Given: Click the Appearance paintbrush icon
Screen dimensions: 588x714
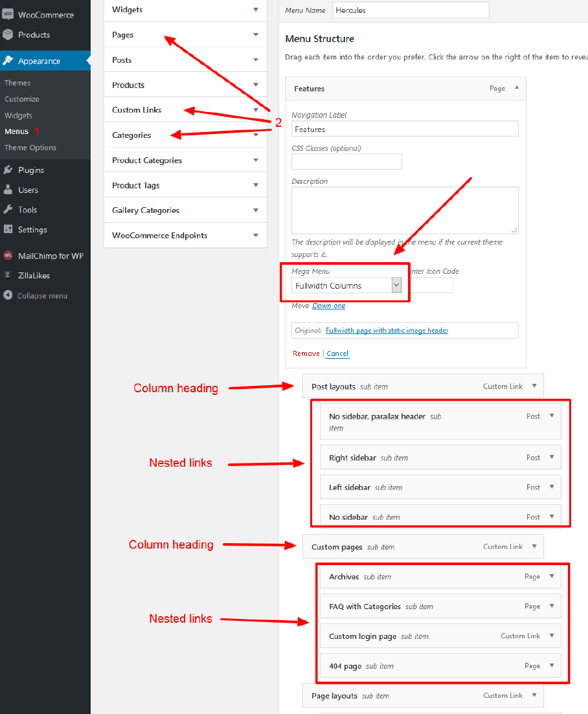Looking at the screenshot, I should coord(8,61).
